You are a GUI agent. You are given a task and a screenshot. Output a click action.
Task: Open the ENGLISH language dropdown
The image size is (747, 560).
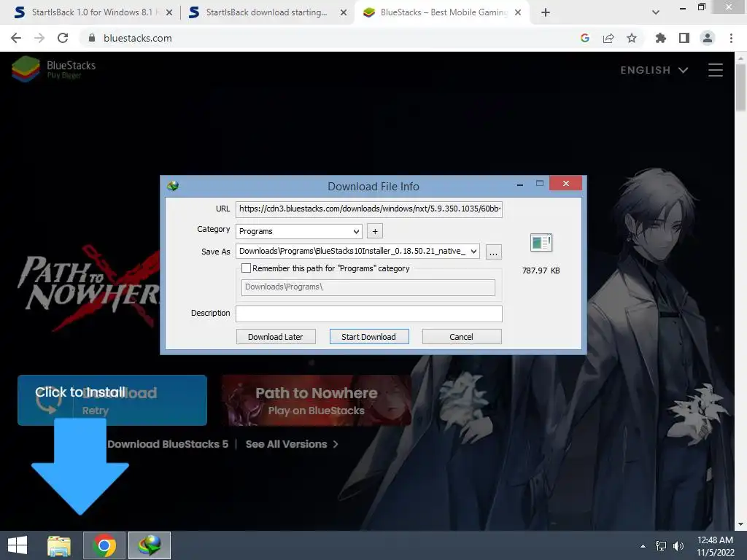tap(654, 70)
